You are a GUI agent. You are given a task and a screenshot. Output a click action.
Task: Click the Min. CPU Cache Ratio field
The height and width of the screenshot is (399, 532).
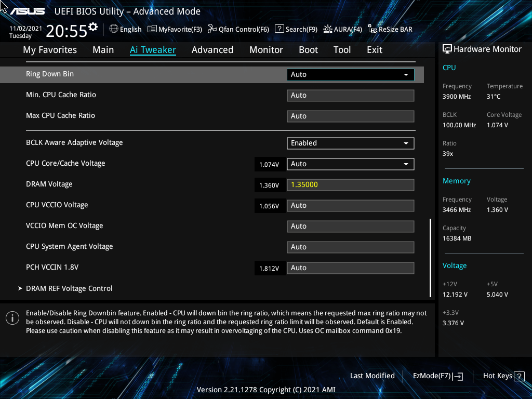pos(351,96)
